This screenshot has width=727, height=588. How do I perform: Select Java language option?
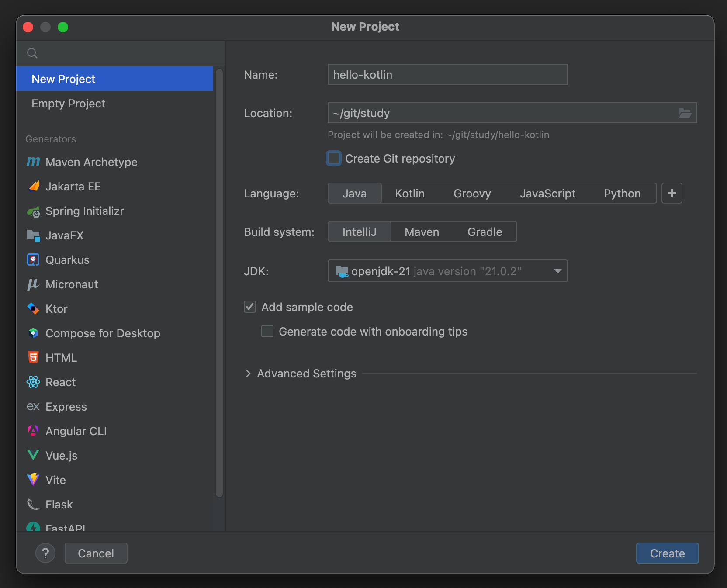355,193
